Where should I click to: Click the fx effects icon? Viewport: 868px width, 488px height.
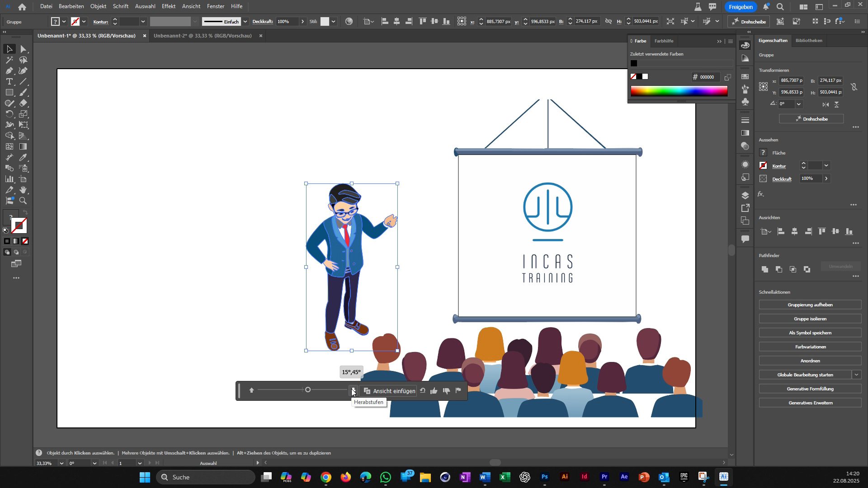tap(761, 194)
